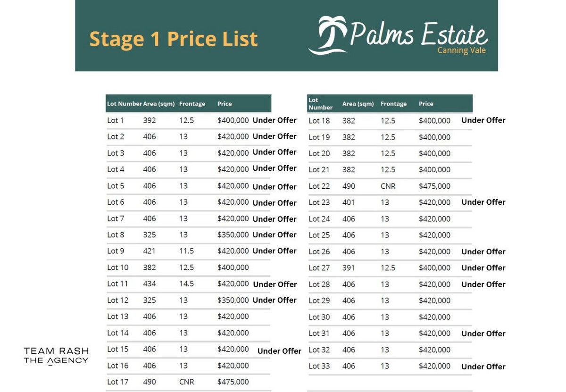Click the Canning Vale subtitle
The height and width of the screenshot is (392, 566).
pos(461,50)
